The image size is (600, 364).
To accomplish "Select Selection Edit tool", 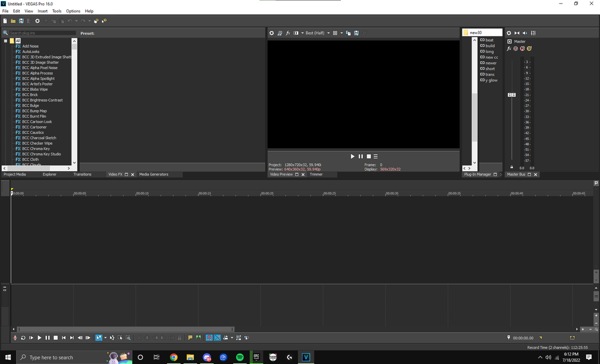I will [120, 338].
